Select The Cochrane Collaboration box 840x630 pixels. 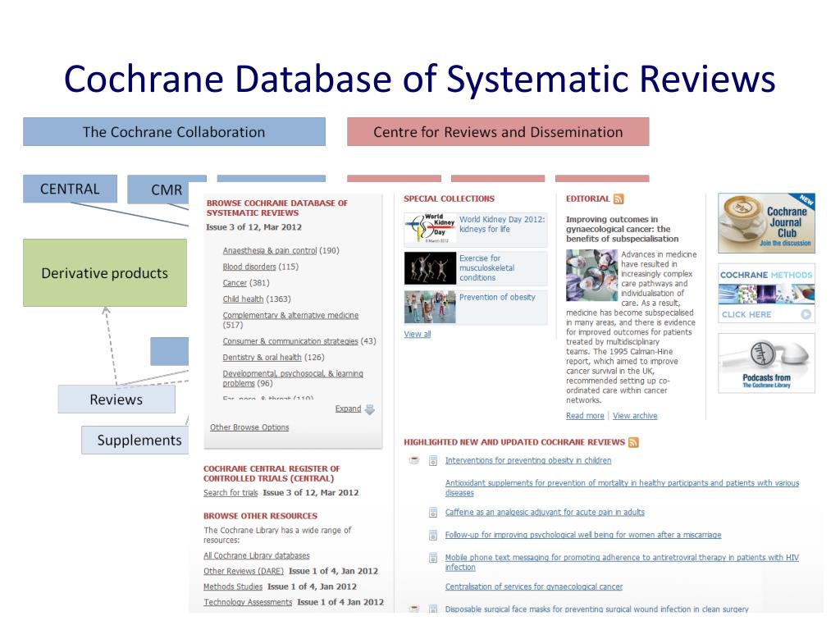point(174,132)
